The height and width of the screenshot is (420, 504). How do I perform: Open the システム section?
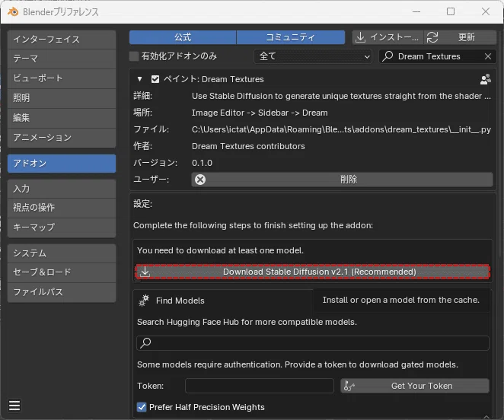coord(62,253)
